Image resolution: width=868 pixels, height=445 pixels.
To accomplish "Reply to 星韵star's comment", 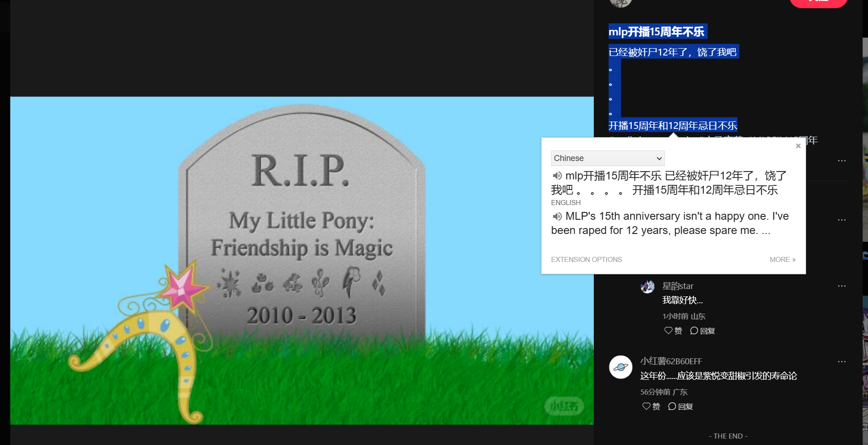I will pos(702,331).
